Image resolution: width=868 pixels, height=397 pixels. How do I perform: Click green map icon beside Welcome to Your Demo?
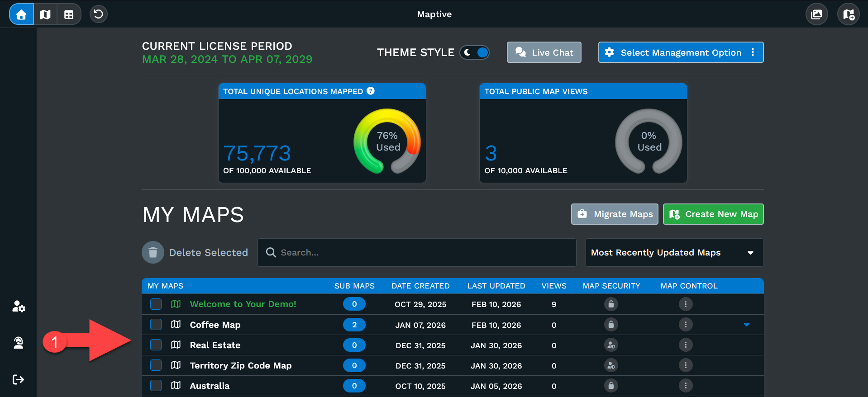point(176,304)
